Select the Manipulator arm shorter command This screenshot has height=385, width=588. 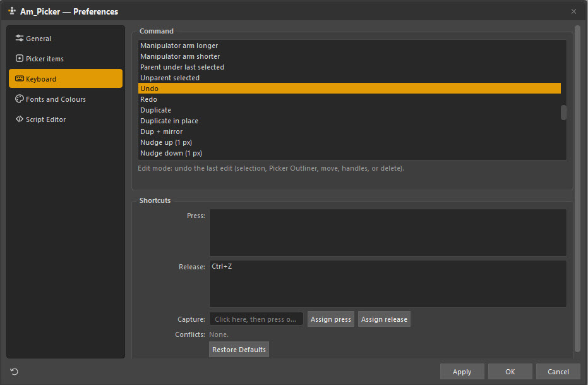pyautogui.click(x=349, y=56)
